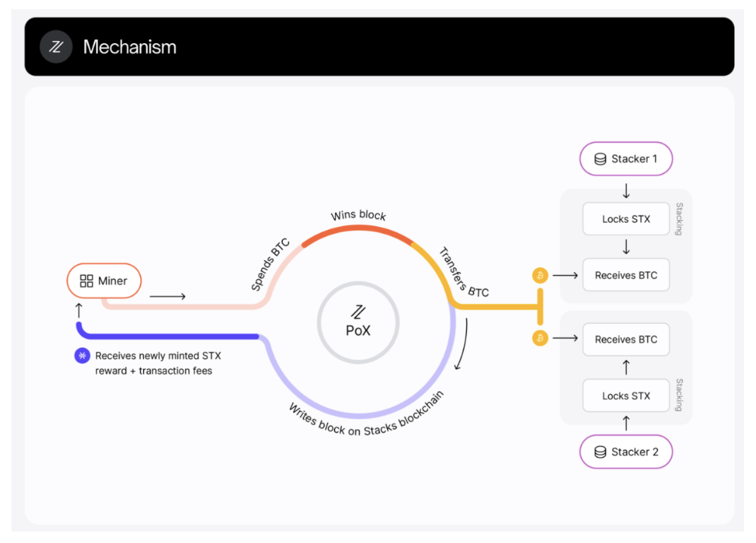Click the purple STX reward icon
This screenshot has width=756, height=543.
click(82, 356)
